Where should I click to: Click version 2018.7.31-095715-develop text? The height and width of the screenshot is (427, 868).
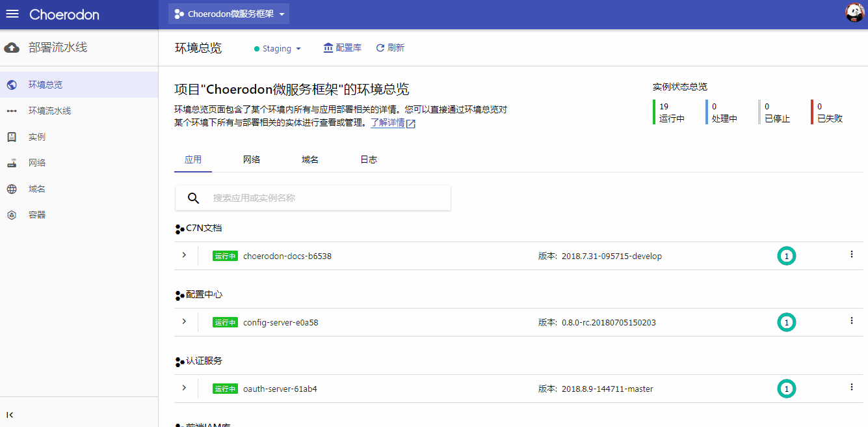pyautogui.click(x=612, y=256)
